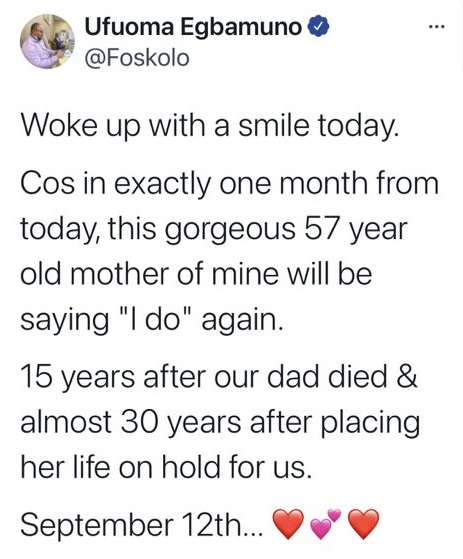Click the display name Ufuoma Egbamuno

[193, 27]
